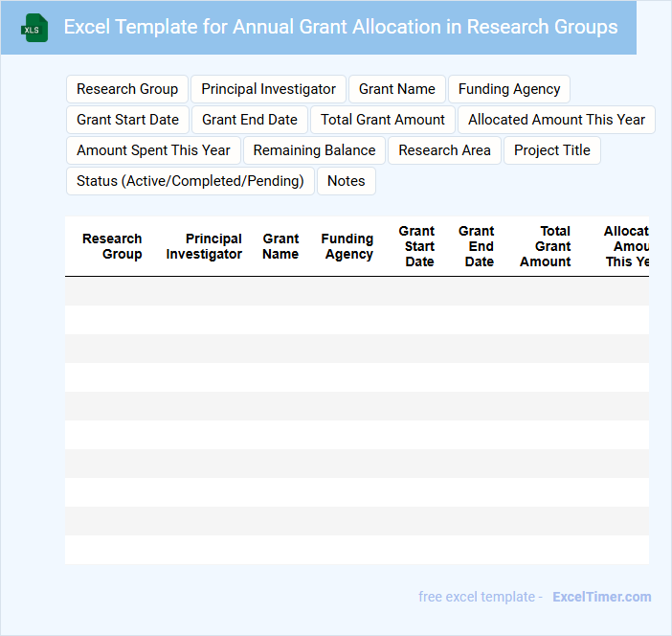Click the green XLS file icon
Image resolution: width=672 pixels, height=636 pixels.
(35, 28)
